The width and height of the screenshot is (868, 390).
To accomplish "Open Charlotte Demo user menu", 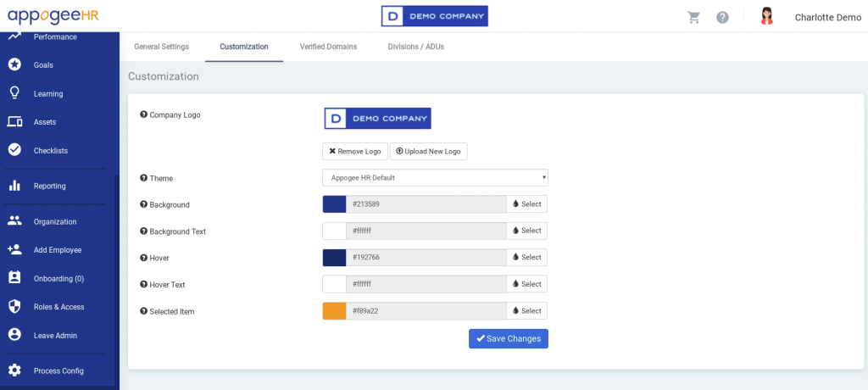I will click(x=827, y=17).
